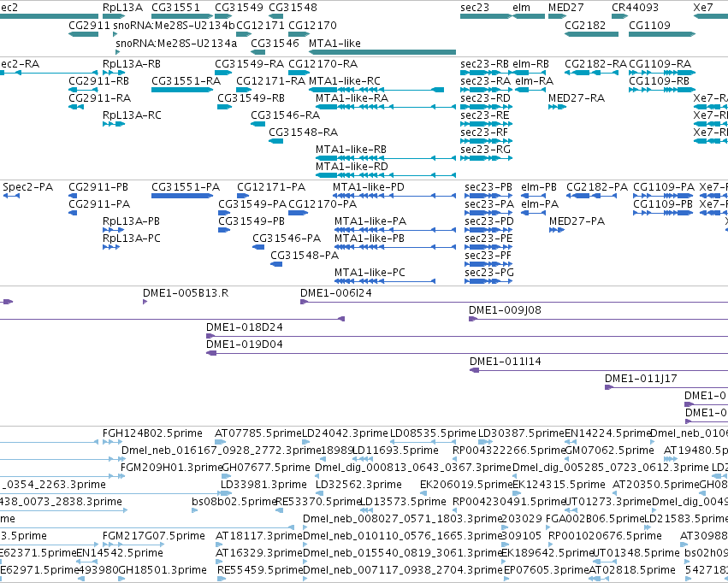Click the LD33981.3prime EST label
Screen dimensions: 728x583
(263, 484)
